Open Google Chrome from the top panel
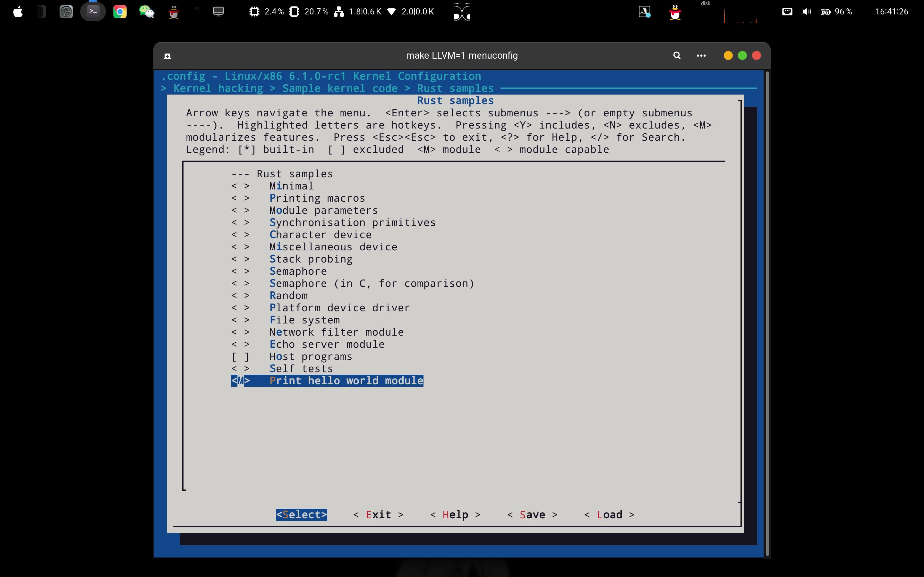The height and width of the screenshot is (577, 924). (120, 12)
